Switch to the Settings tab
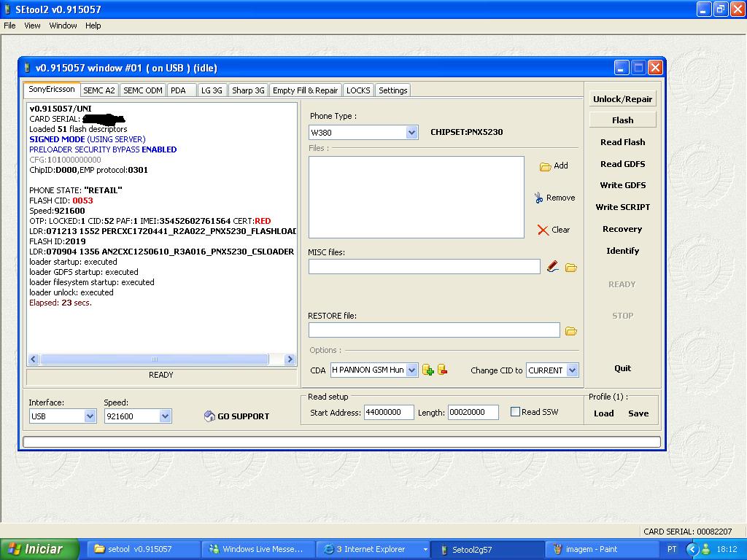Viewport: 747px width, 560px height. tap(393, 90)
